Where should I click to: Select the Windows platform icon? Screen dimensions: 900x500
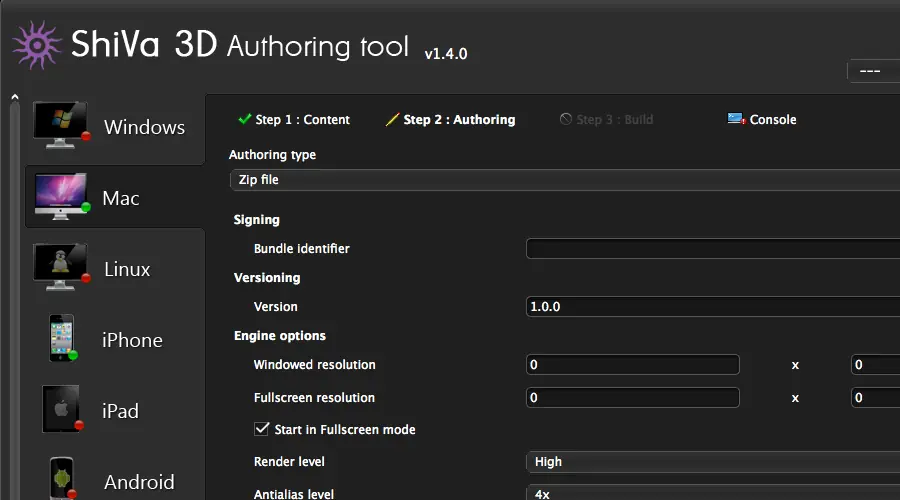[x=61, y=125]
